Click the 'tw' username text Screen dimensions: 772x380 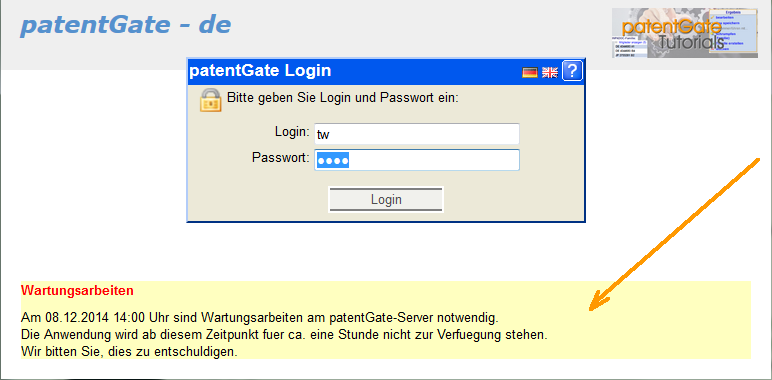323,134
